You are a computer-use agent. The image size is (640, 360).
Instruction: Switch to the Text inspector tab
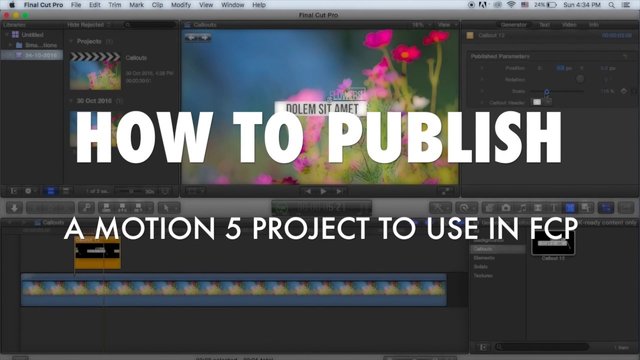tap(544, 25)
